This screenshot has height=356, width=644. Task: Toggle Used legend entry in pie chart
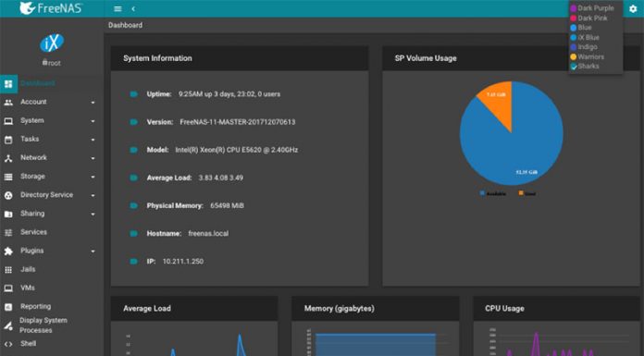coord(527,193)
